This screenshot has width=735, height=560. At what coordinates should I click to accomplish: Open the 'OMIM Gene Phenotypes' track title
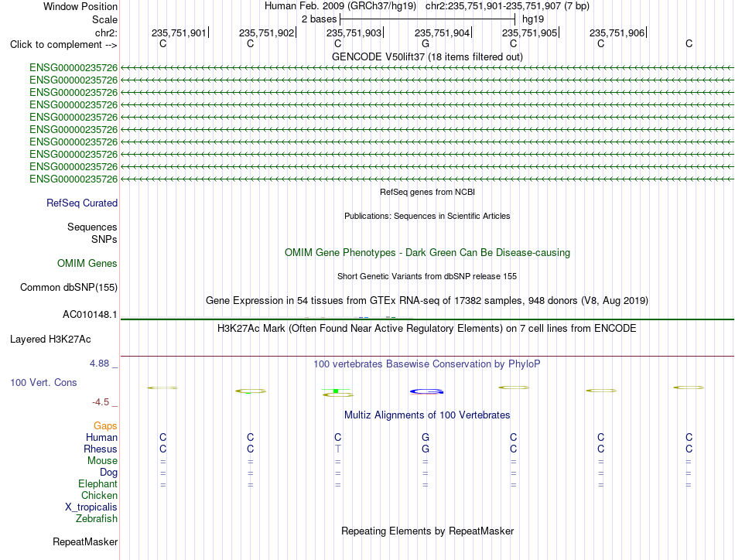427,253
